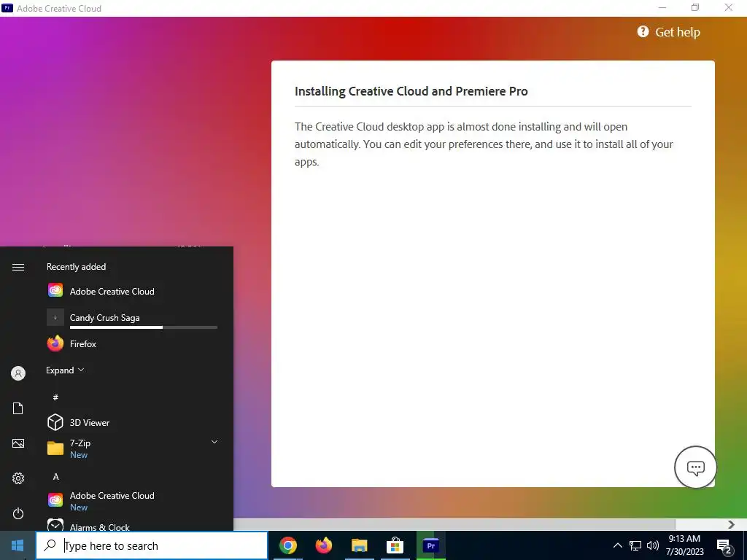
Task: Click the horizontal scrollbar right arrow
Action: (x=731, y=524)
